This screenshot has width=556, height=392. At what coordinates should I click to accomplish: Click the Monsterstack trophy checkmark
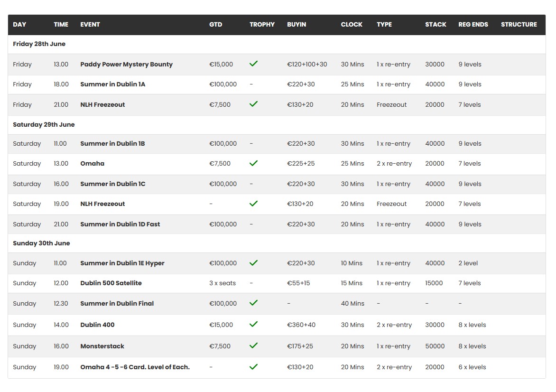(253, 345)
